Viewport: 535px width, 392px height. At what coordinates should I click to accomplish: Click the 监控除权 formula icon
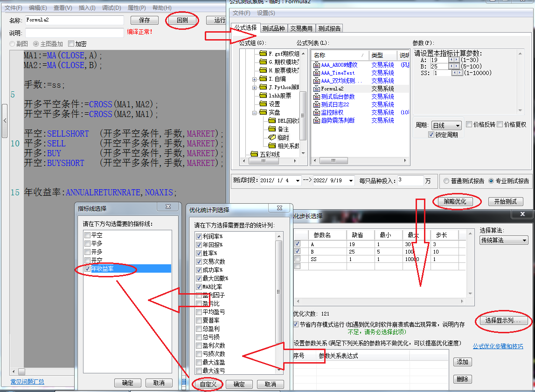317,112
